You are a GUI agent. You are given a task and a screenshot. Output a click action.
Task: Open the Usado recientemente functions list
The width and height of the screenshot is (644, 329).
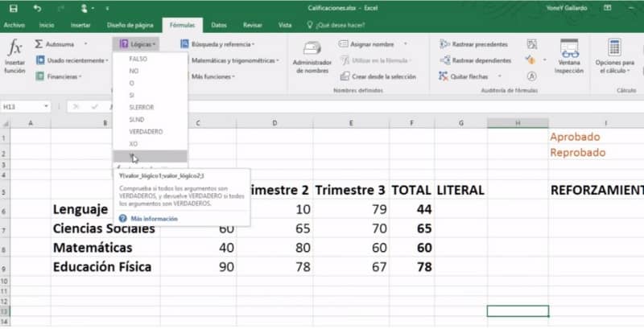tap(72, 60)
